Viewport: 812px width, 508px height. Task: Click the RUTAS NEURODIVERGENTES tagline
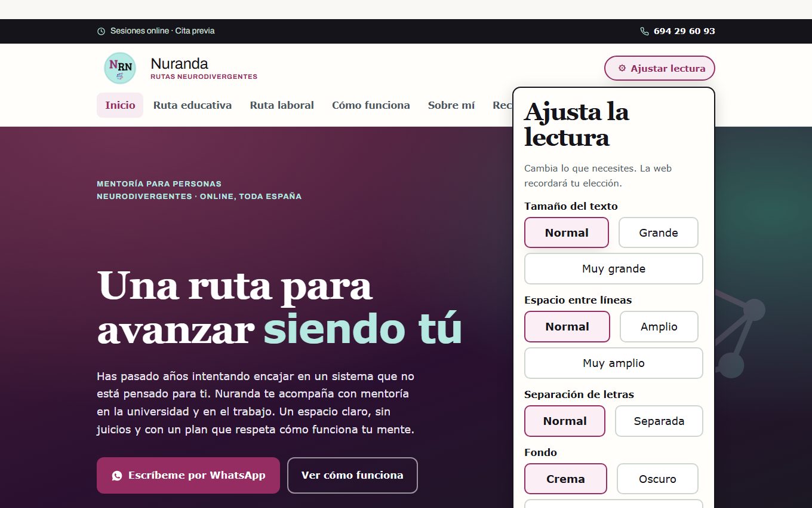point(204,76)
